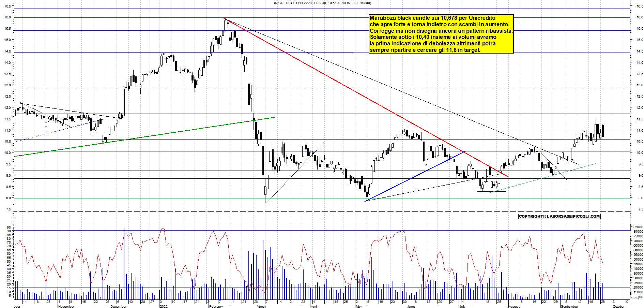This screenshot has height=308, width=644.
Task: Click the 16.0 price label on left axis
Action: [x=7, y=17]
